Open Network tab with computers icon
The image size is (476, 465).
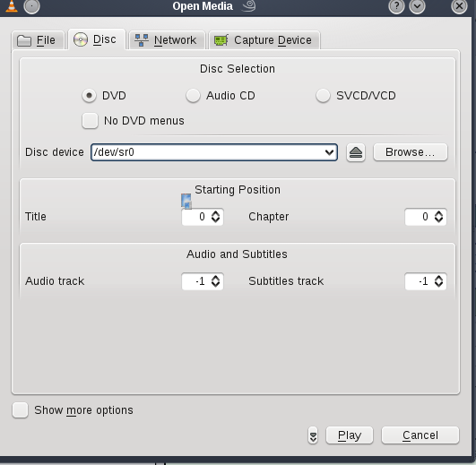tap(167, 40)
